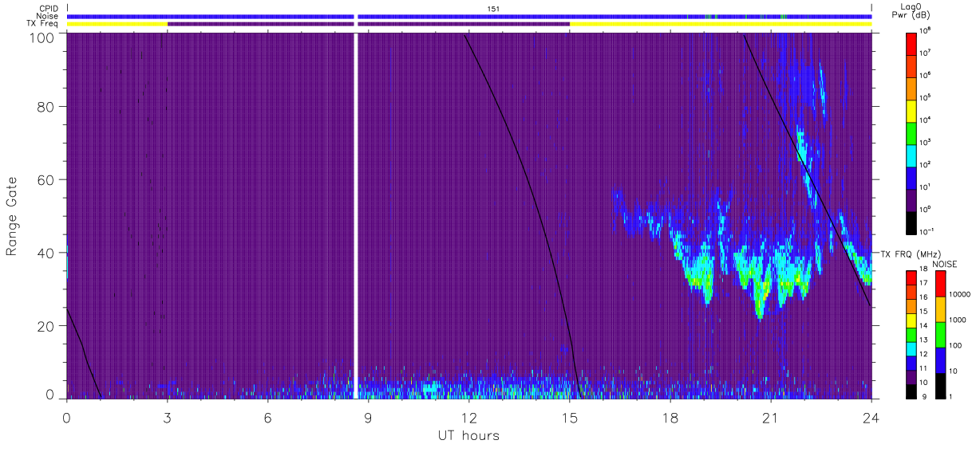The image size is (980, 452).
Task: Click the Noise row label
Action: (49, 16)
